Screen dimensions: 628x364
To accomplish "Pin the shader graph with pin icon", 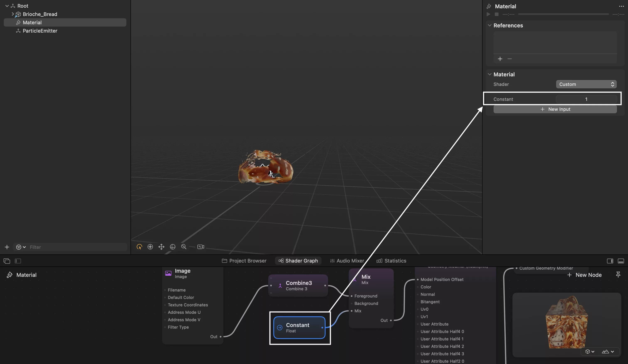I will point(618,275).
